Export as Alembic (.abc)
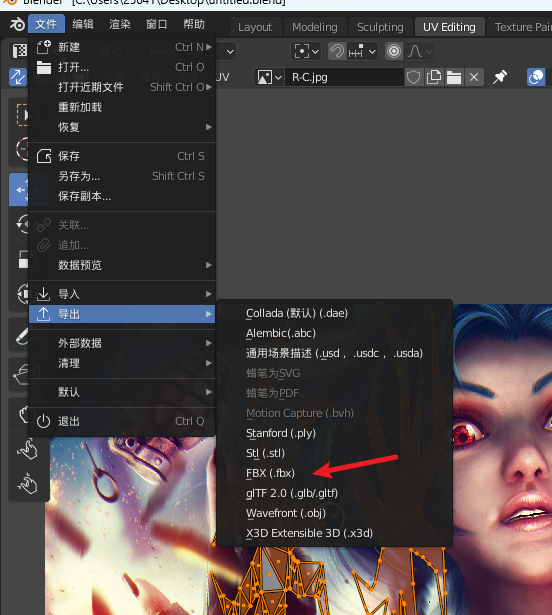This screenshot has width=552, height=615. point(334,333)
